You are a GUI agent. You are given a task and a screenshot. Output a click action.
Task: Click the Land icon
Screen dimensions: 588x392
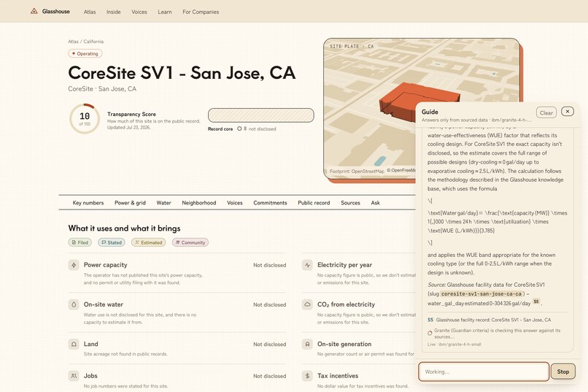[74, 344]
